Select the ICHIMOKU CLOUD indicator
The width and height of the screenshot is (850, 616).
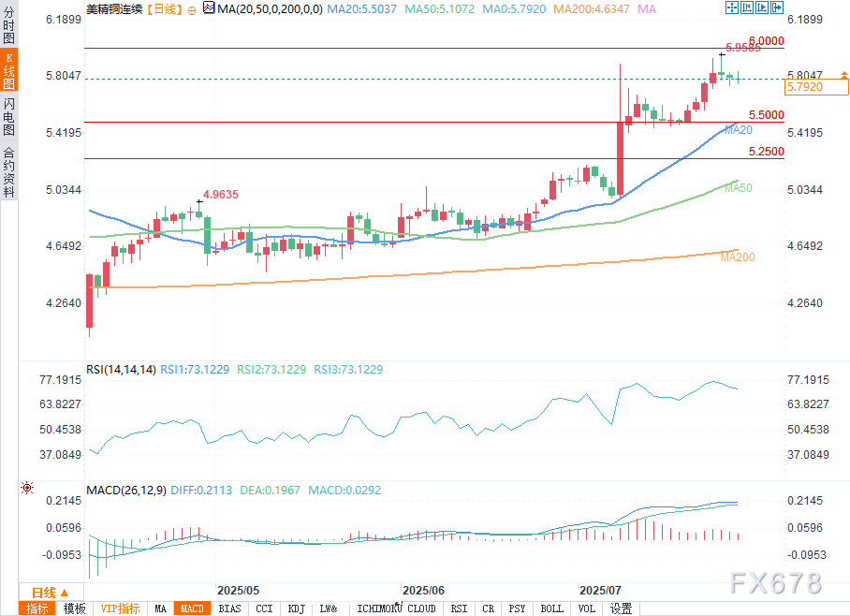pyautogui.click(x=396, y=609)
